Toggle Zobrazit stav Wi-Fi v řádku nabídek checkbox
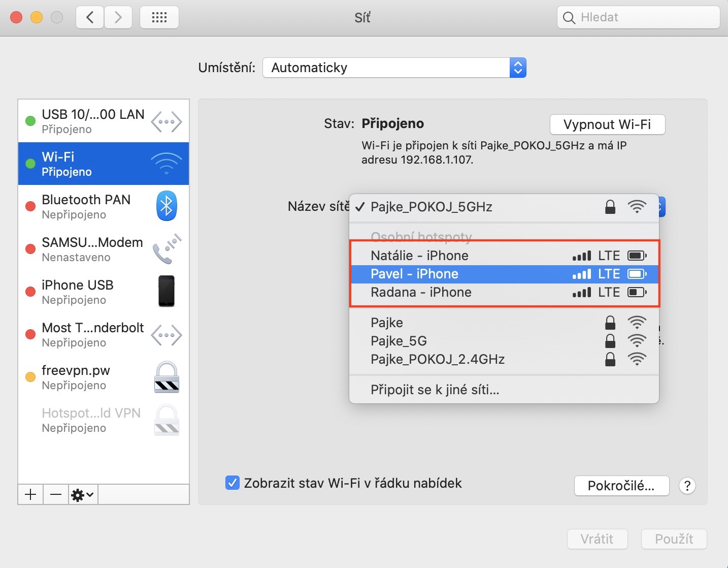Viewport: 728px width, 568px height. 232,483
